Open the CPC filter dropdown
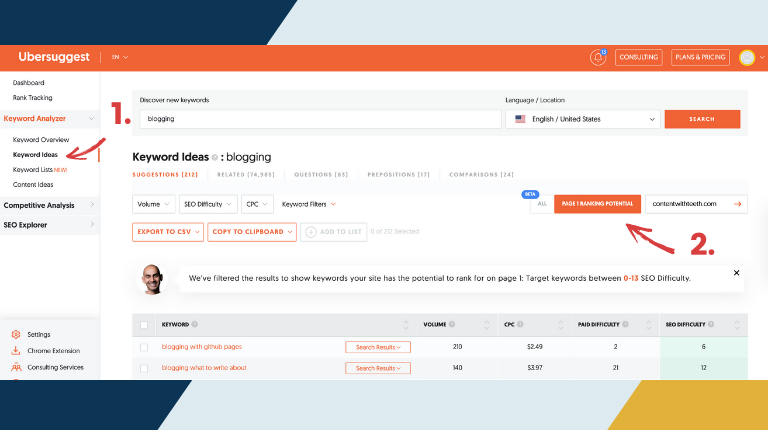The width and height of the screenshot is (768, 430). [x=257, y=204]
